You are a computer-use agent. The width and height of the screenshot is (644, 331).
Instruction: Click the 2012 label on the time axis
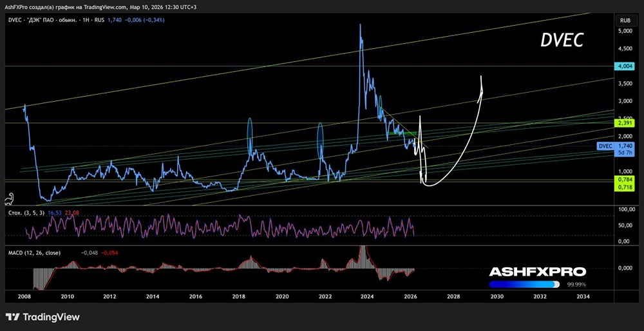pos(109,296)
